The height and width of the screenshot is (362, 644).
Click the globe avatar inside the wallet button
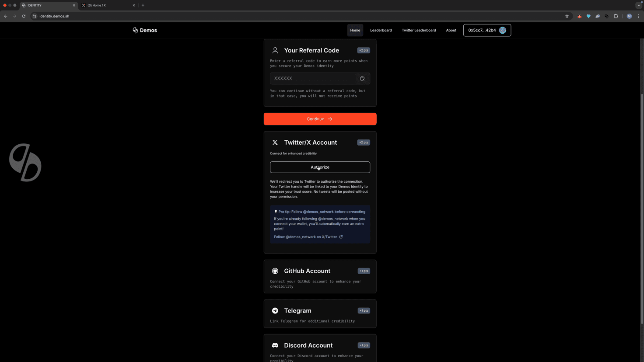tap(502, 30)
